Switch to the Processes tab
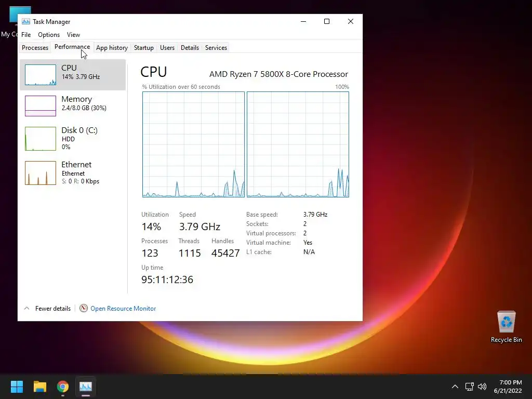This screenshot has width=532, height=399. pyautogui.click(x=35, y=47)
